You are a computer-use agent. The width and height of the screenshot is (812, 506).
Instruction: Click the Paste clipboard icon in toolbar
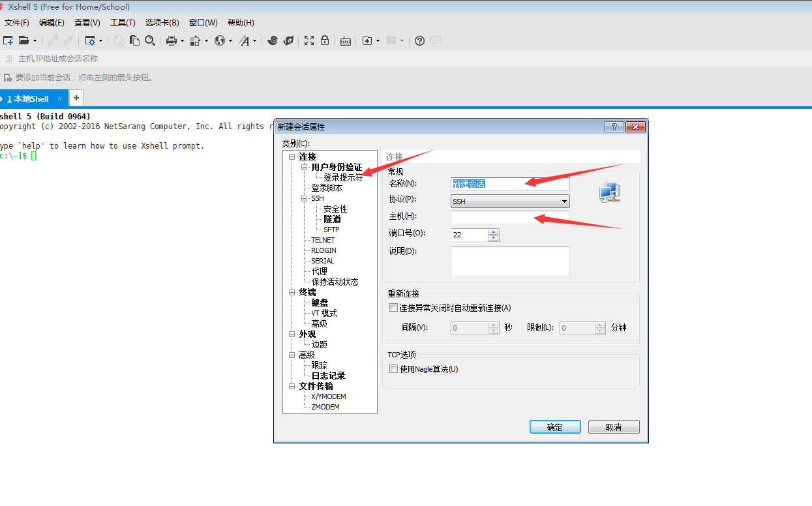click(x=134, y=40)
